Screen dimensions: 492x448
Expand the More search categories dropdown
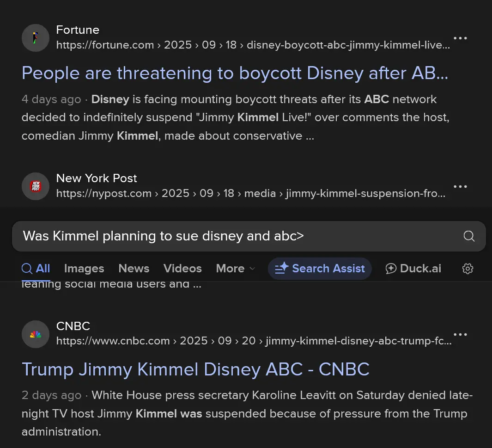pyautogui.click(x=236, y=269)
